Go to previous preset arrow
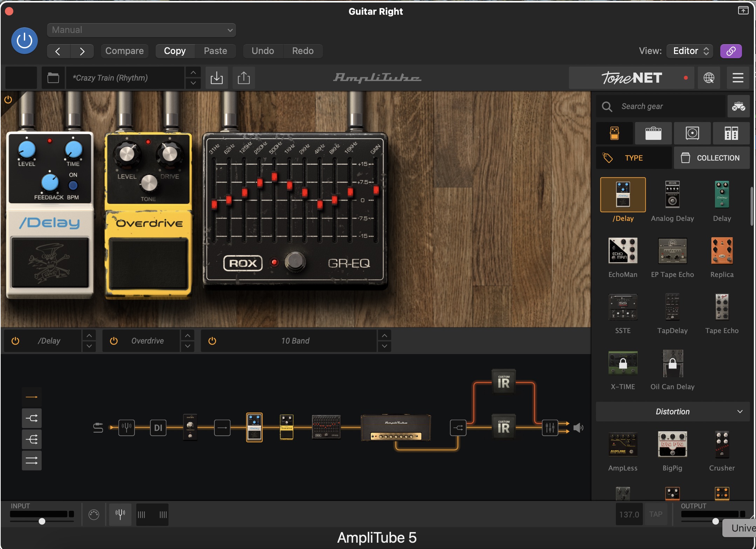The height and width of the screenshot is (549, 756). (58, 51)
